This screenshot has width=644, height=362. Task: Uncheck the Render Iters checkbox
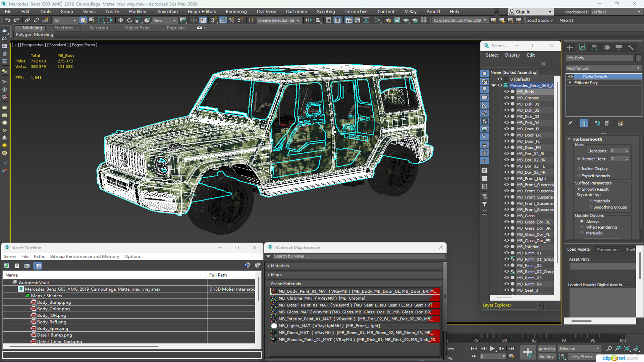(579, 159)
